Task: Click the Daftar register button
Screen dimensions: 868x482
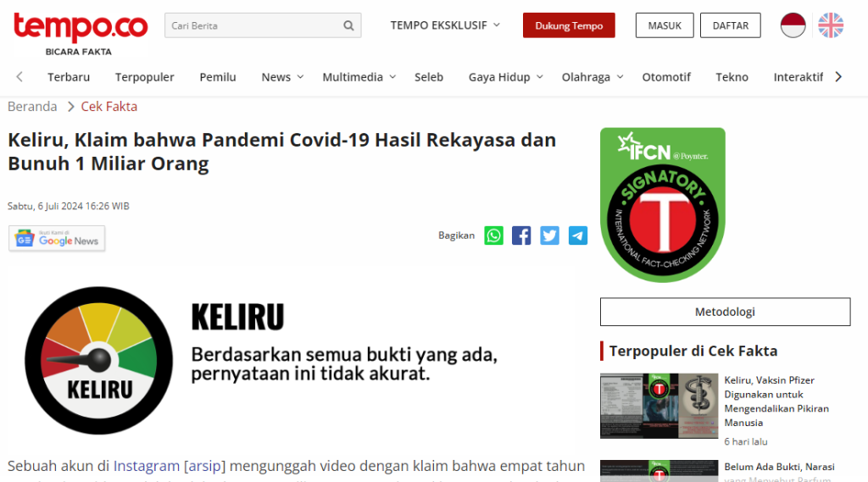Action: [x=730, y=25]
